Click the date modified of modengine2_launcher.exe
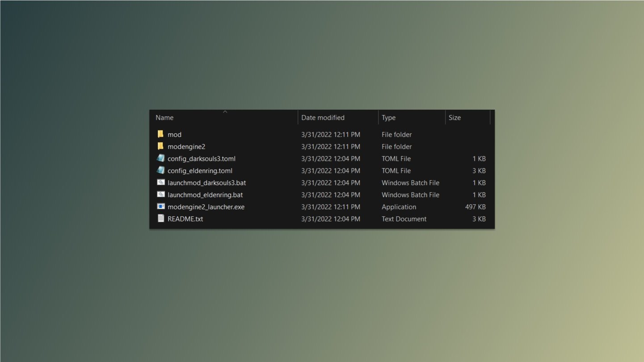 [331, 207]
